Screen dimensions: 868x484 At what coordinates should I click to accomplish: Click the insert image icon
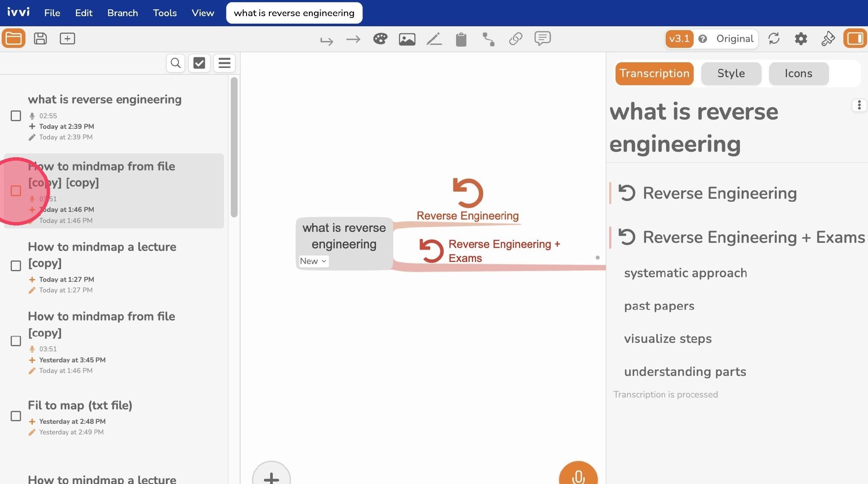click(407, 39)
